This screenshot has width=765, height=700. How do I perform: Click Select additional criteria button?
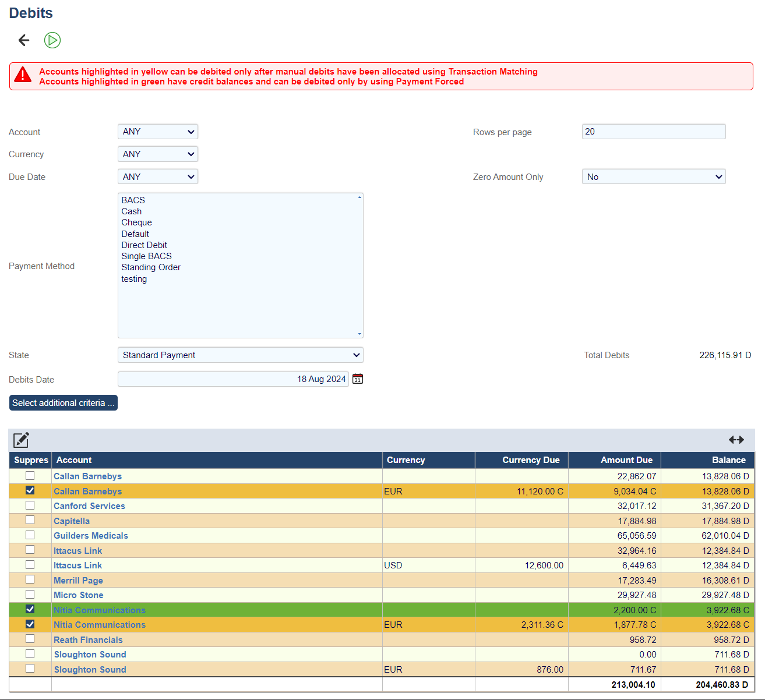pos(64,403)
